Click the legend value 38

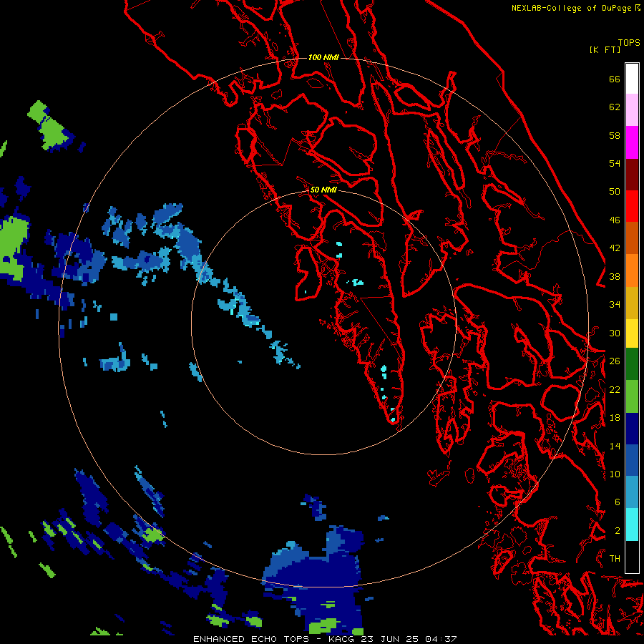[x=615, y=277]
